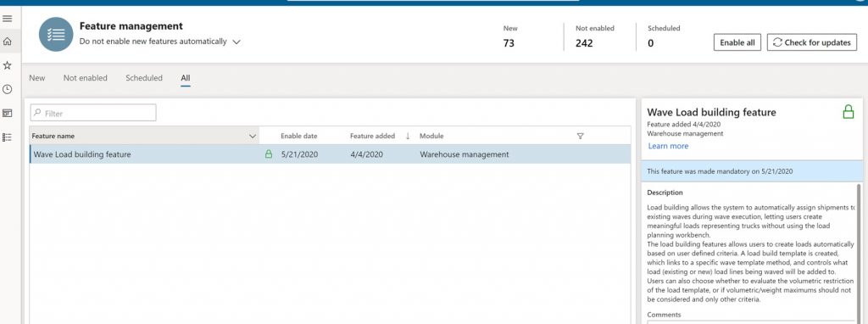
Task: Click the Not enabled 242 tile
Action: click(x=594, y=36)
